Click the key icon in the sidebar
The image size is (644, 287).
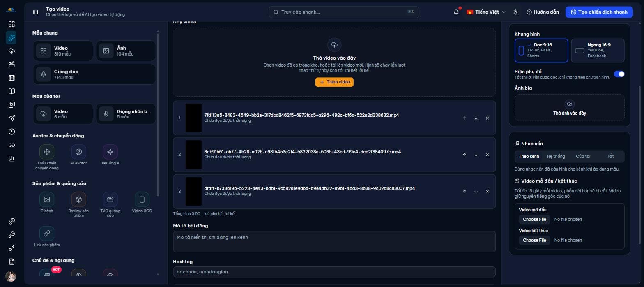click(11, 235)
